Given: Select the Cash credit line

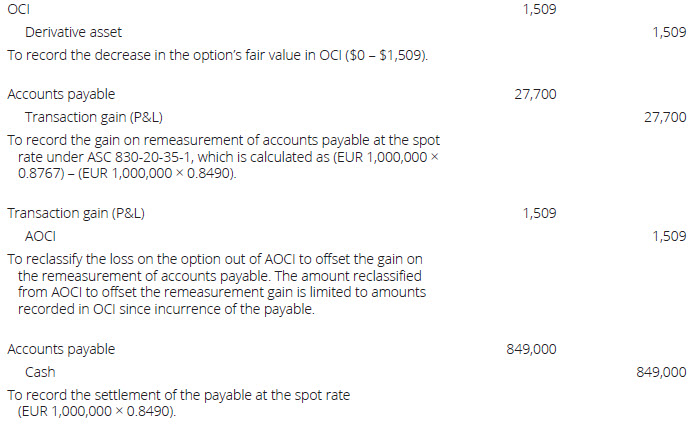Looking at the screenshot, I should pos(40,372).
